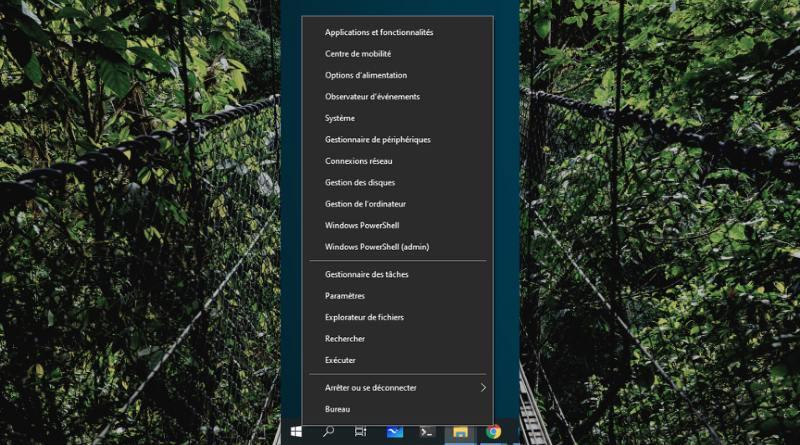Select 'Exécuter' from the menu
The width and height of the screenshot is (800, 445).
point(340,360)
